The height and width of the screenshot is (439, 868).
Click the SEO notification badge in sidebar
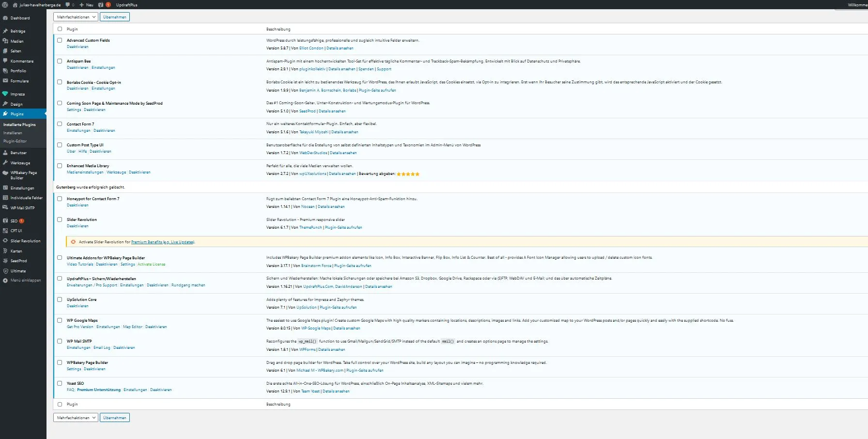click(x=21, y=221)
